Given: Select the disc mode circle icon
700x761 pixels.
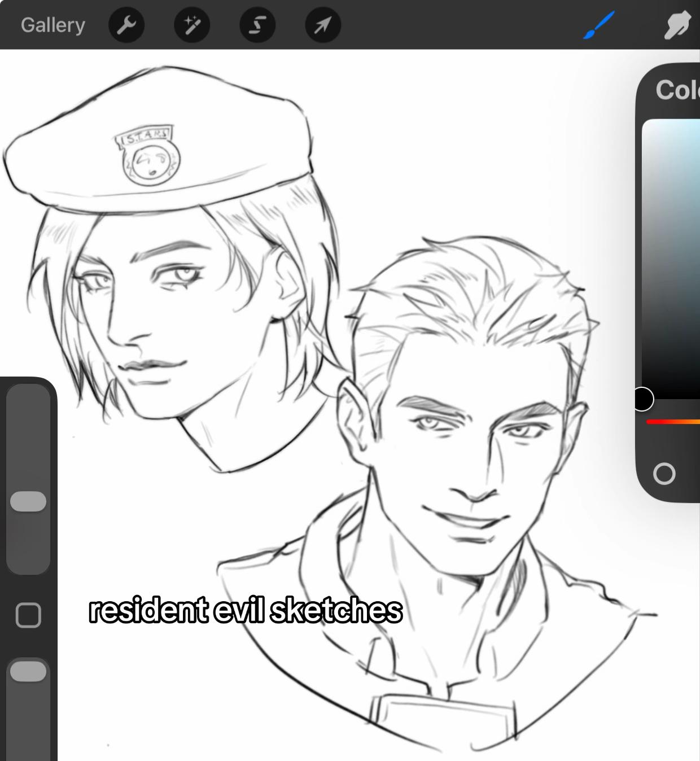Looking at the screenshot, I should point(664,474).
